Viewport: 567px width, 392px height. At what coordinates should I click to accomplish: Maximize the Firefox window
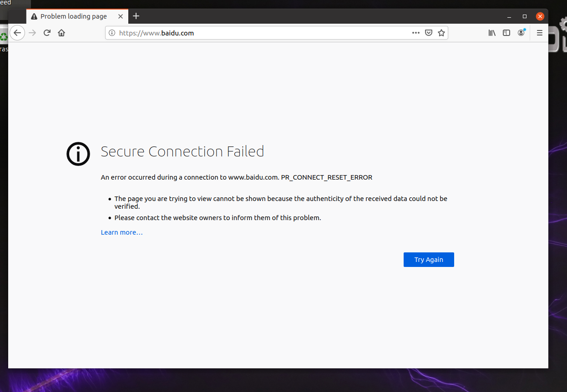tap(524, 16)
